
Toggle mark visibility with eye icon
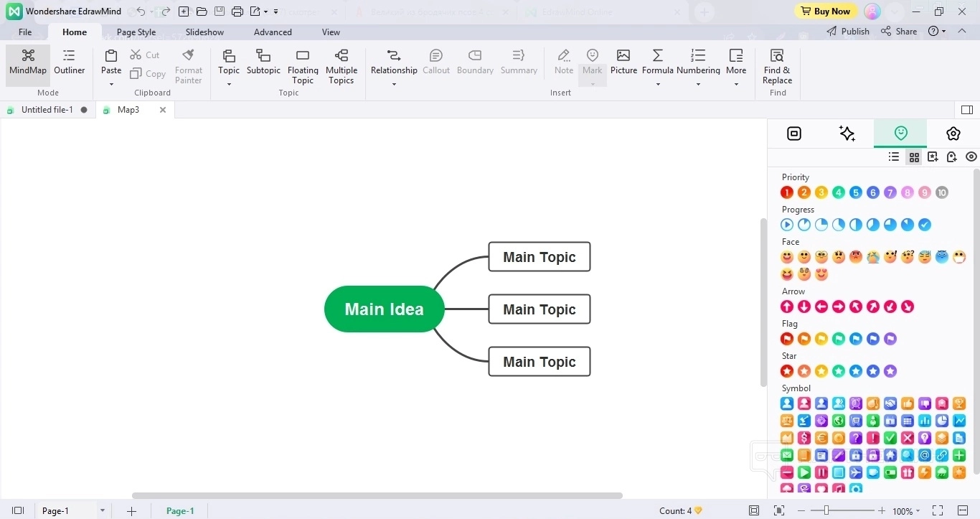pyautogui.click(x=971, y=156)
